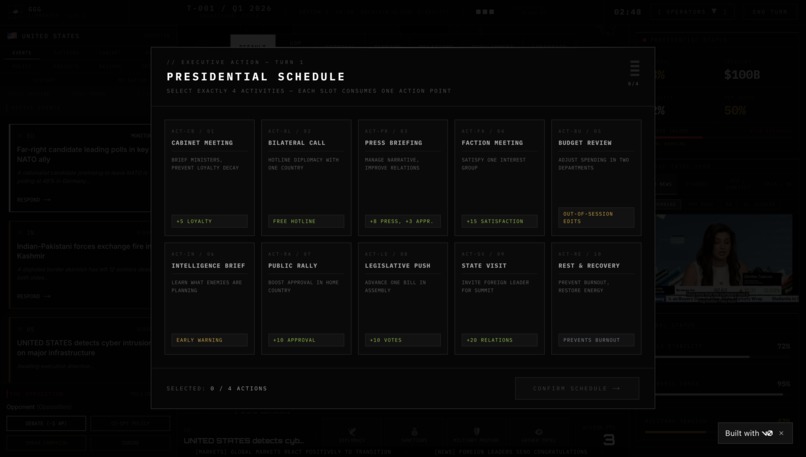Open the Indian-Pakistani forces Kashmir event
806x457 pixels.
tap(80, 265)
